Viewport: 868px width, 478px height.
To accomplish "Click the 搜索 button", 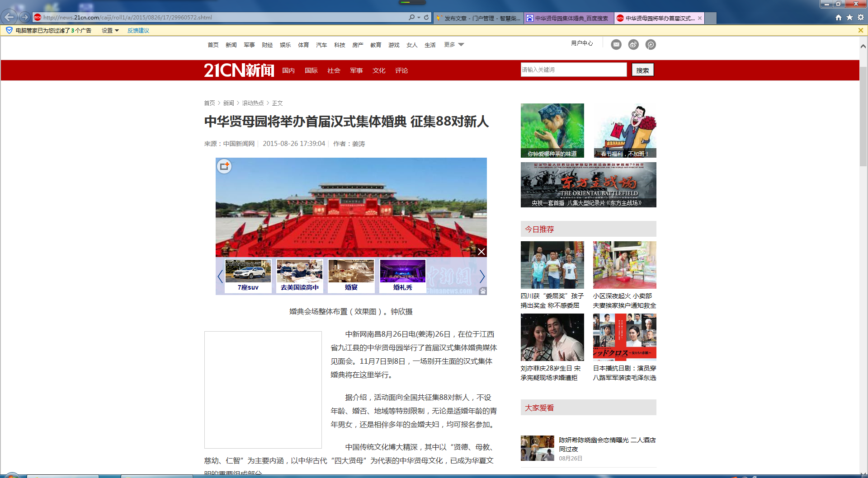I will click(642, 70).
